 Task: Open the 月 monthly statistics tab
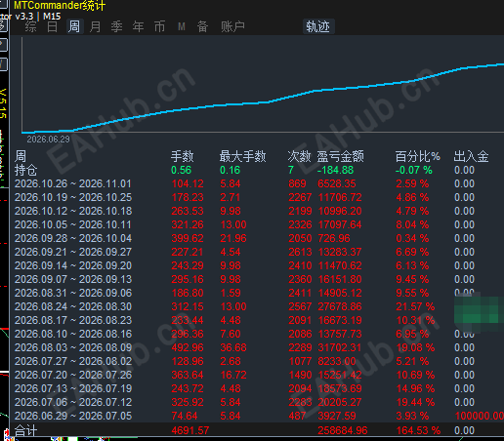pyautogui.click(x=95, y=26)
